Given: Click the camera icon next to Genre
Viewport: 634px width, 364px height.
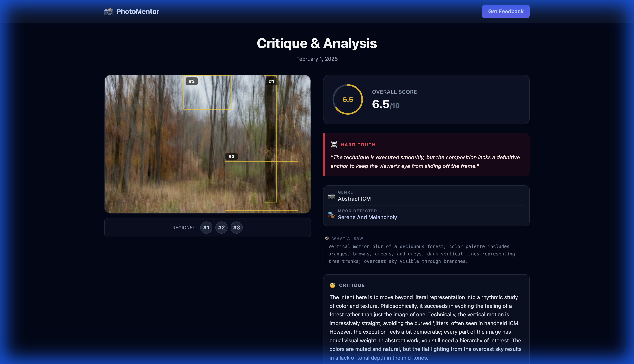Looking at the screenshot, I should click(331, 196).
